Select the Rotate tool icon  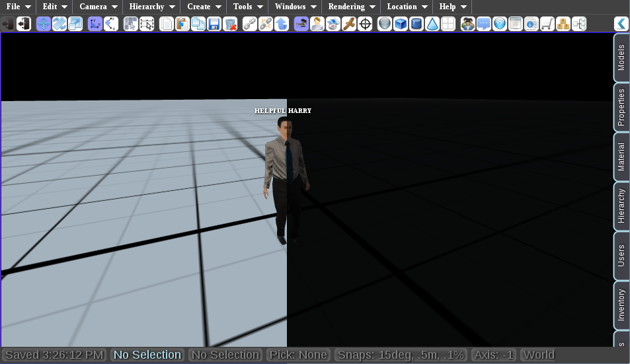59,24
